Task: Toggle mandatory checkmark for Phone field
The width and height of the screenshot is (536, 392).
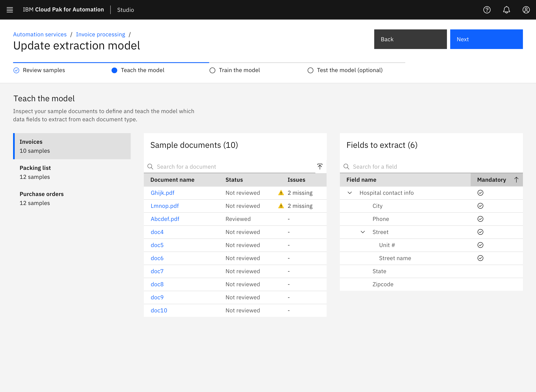Action: (480, 219)
